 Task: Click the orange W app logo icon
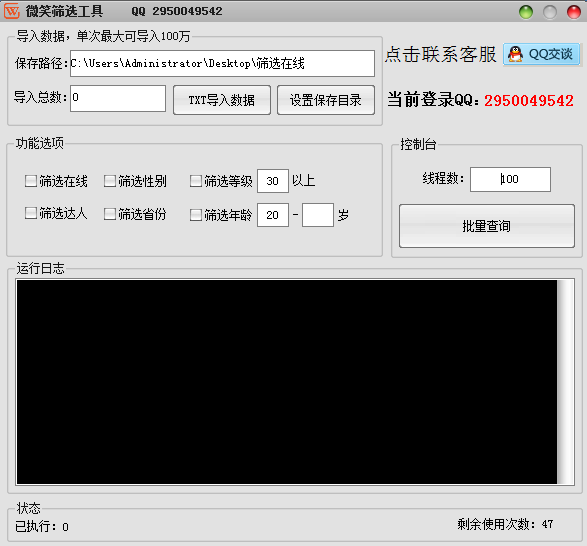pyautogui.click(x=12, y=11)
